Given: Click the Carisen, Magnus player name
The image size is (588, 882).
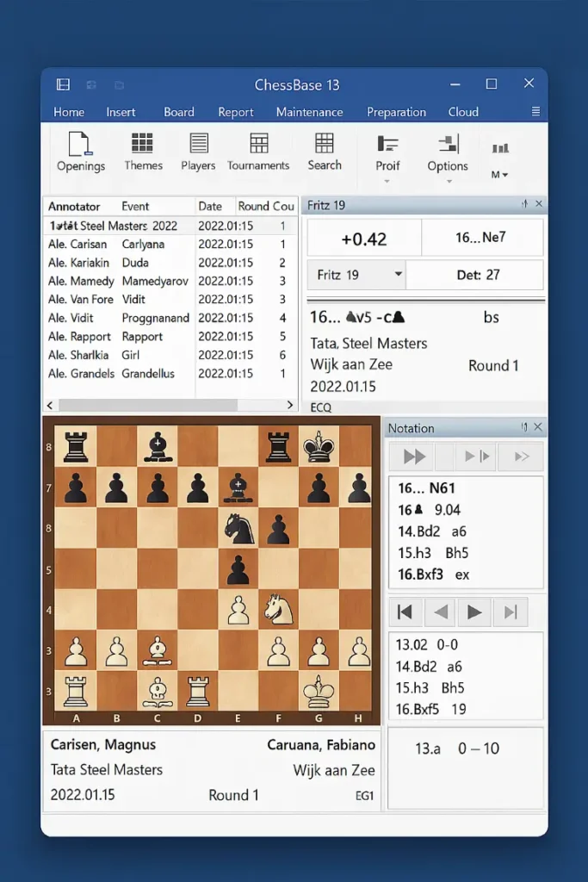Looking at the screenshot, I should (x=102, y=745).
